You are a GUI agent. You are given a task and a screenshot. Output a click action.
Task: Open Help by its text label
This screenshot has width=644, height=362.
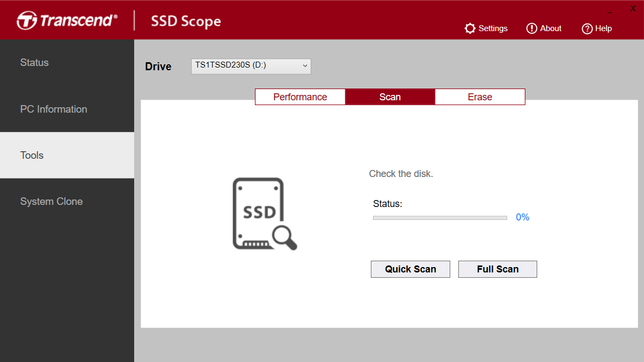[604, 28]
